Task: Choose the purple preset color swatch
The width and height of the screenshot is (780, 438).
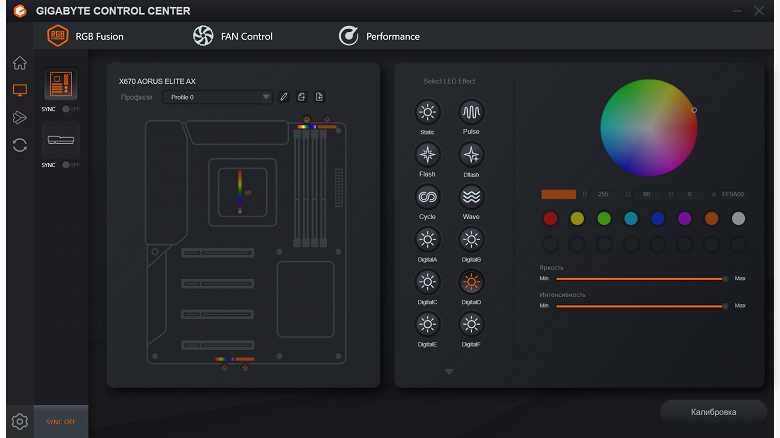Action: [684, 218]
